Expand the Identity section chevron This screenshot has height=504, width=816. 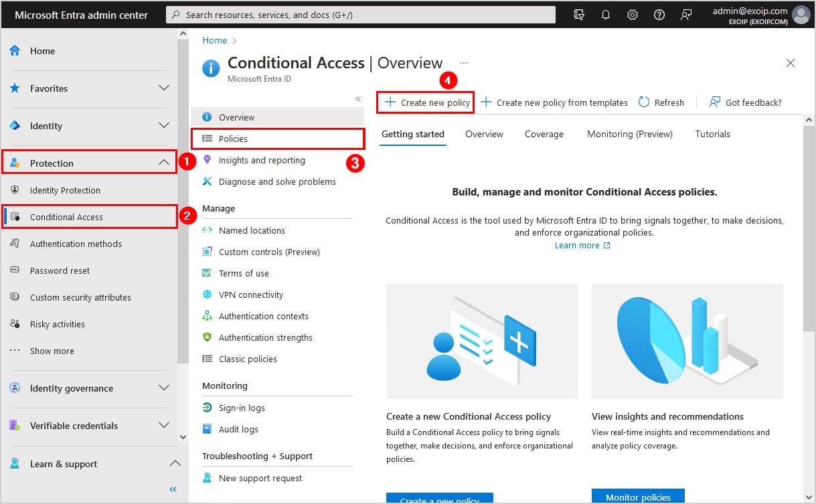164,126
